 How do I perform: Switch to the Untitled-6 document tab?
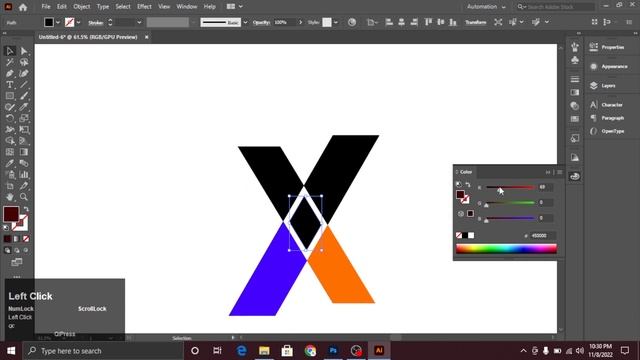[88, 37]
